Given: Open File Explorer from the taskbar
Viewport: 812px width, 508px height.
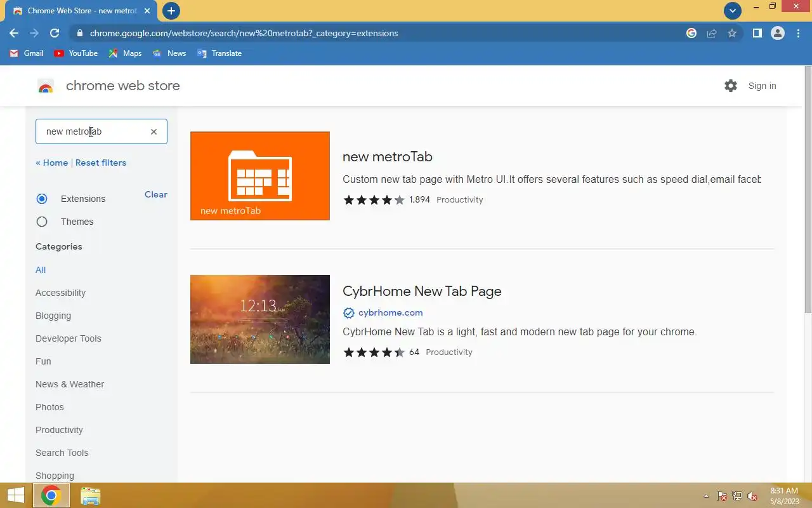Looking at the screenshot, I should tap(91, 496).
